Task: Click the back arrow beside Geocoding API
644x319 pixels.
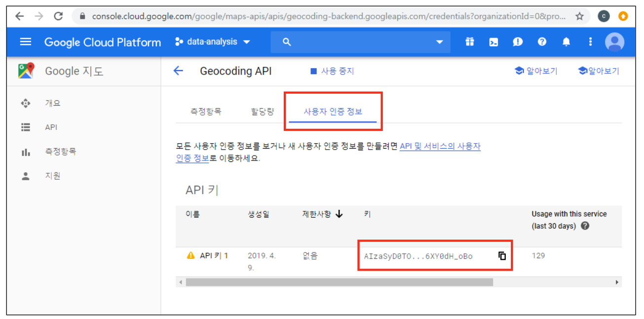Action: click(x=178, y=71)
